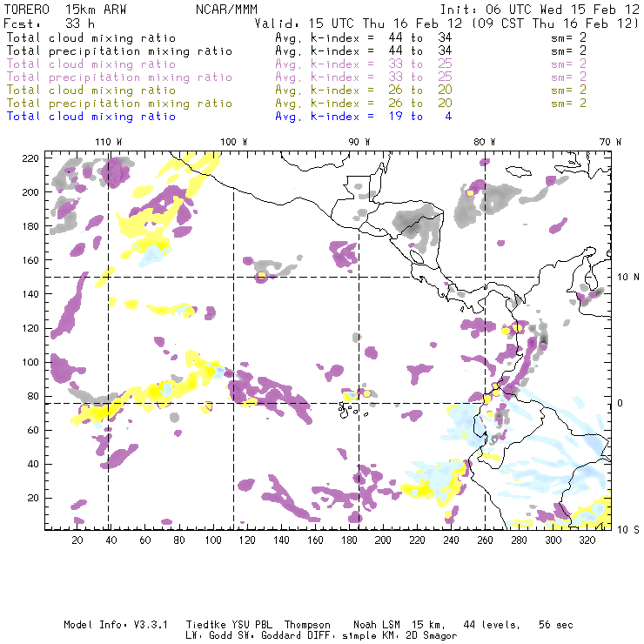
Task: Click the "2D Smagor" text
Action: 432,635
